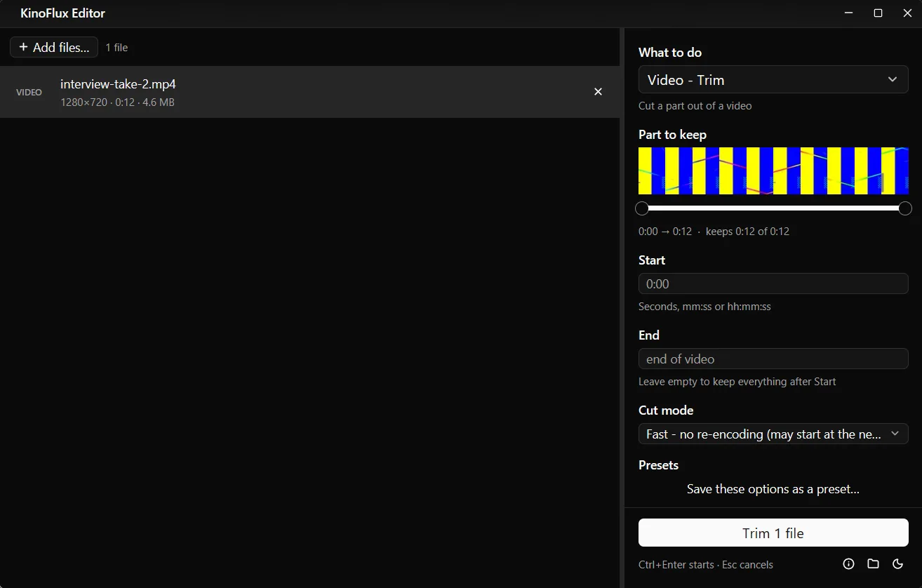Click the VIDEO type badge
Screen dimensions: 922x588
click(x=29, y=92)
